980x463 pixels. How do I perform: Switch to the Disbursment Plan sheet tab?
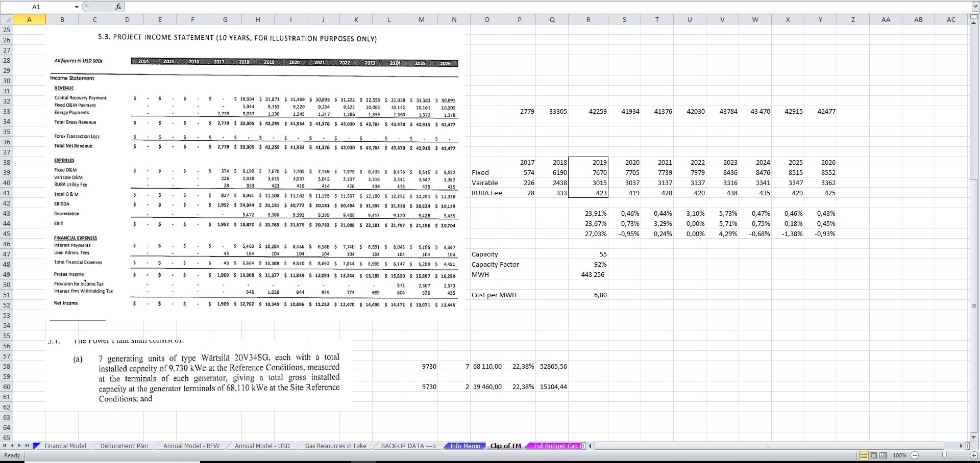coord(124,446)
